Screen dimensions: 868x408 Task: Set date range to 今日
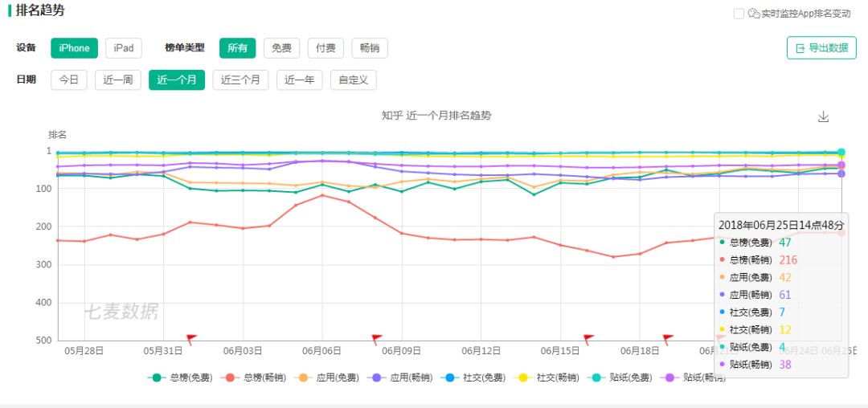[68, 80]
